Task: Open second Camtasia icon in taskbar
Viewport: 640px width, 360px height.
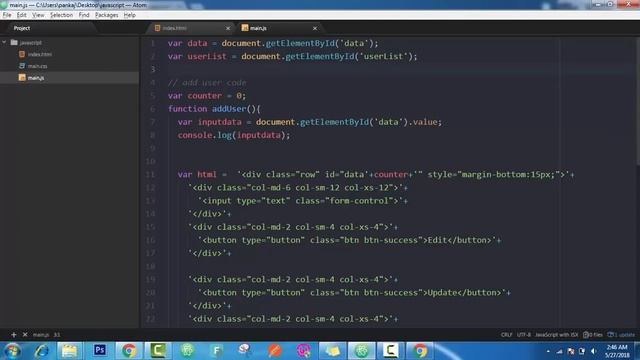Action: tap(391, 351)
